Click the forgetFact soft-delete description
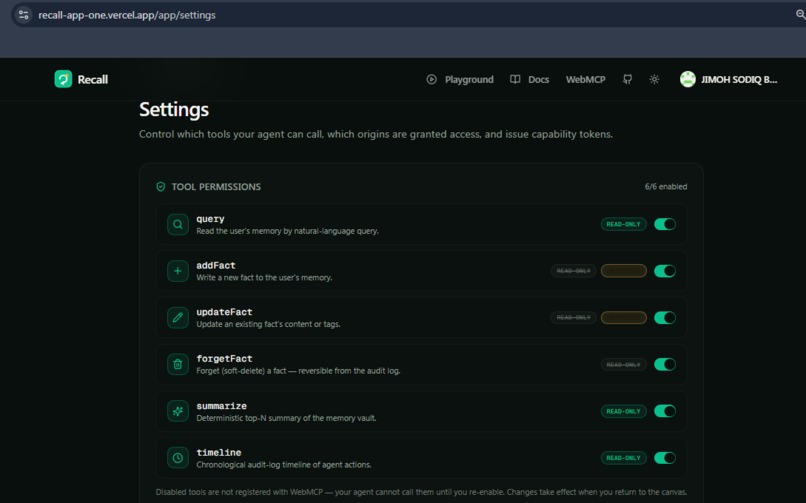The width and height of the screenshot is (806, 503). [298, 371]
